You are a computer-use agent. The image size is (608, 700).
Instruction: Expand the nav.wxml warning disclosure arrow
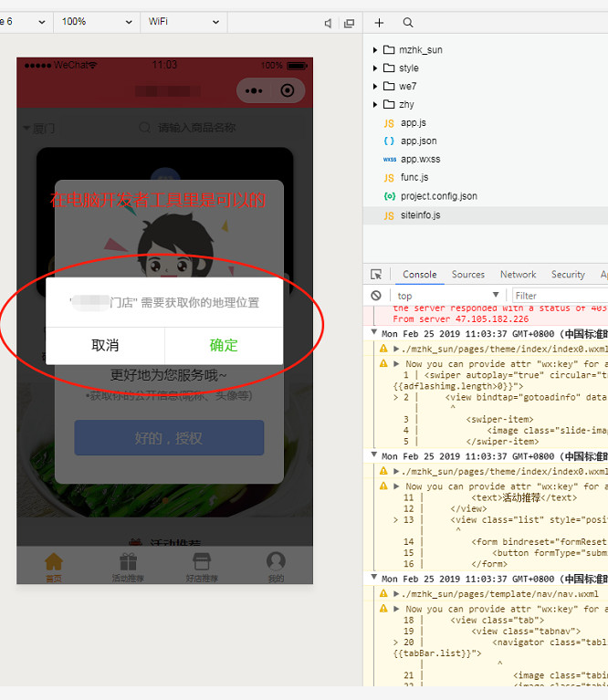(396, 594)
